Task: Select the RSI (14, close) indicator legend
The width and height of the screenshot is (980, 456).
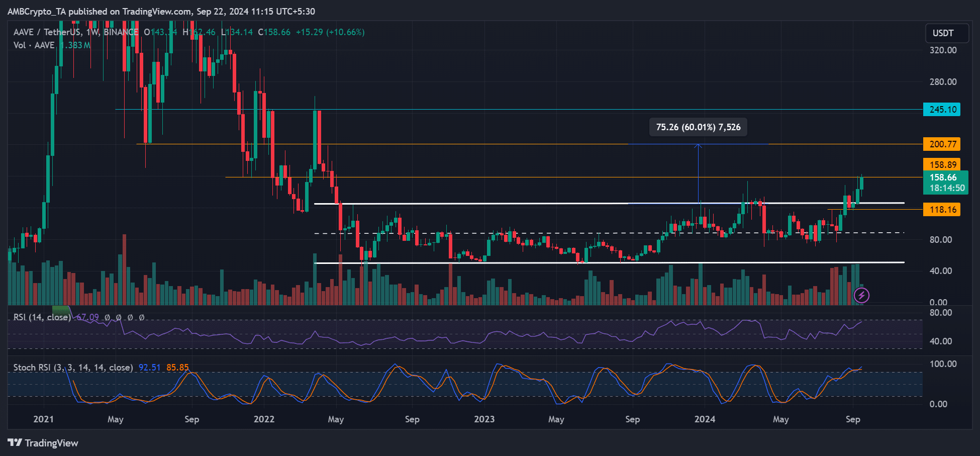Action: pos(42,317)
